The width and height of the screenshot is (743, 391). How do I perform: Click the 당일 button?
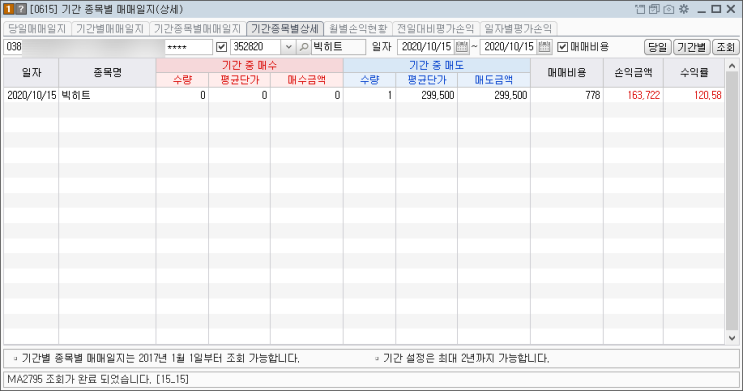pos(657,47)
